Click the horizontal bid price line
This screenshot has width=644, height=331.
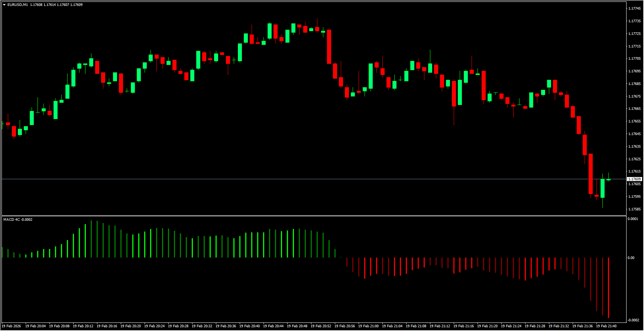pos(297,179)
